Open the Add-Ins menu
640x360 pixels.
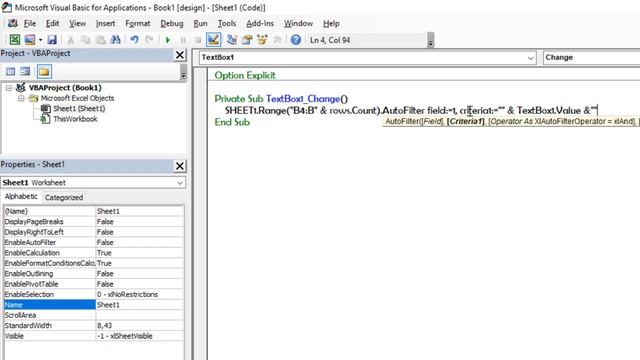tap(260, 24)
